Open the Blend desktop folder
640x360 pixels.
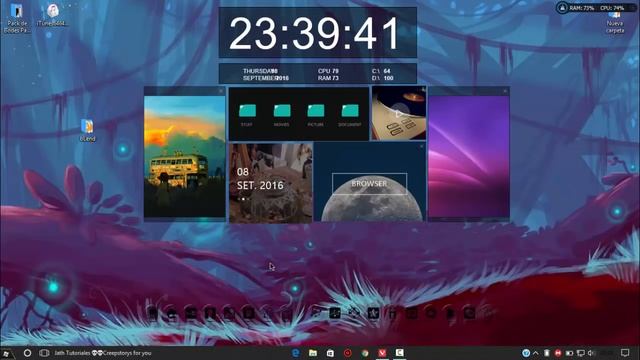87,130
